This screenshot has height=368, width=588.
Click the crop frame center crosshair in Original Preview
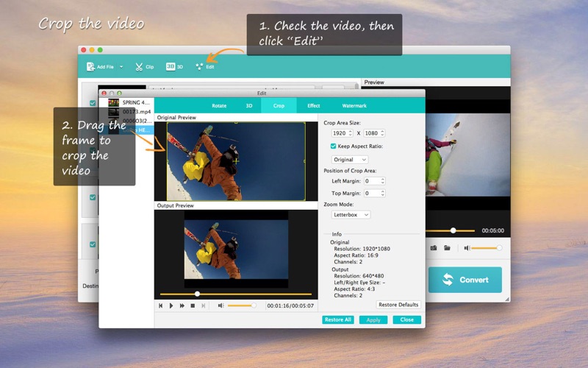pos(235,160)
